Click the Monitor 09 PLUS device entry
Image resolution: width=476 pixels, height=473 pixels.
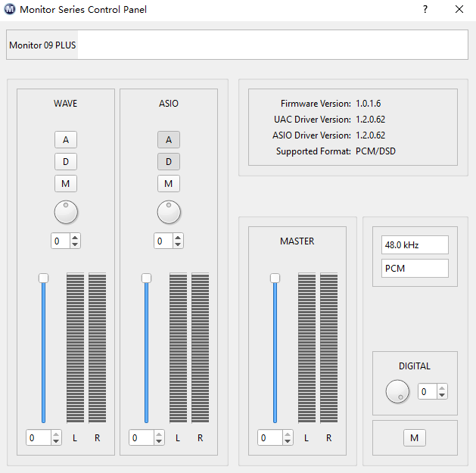click(42, 45)
